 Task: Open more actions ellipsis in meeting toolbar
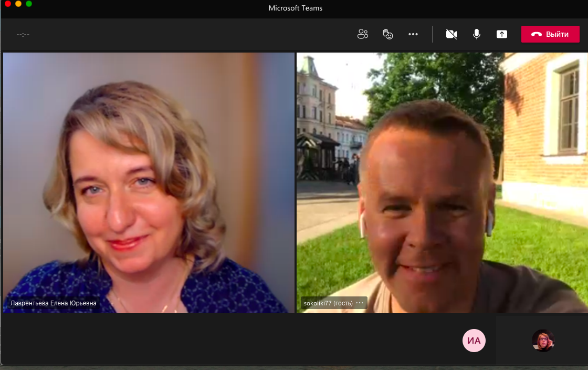[x=413, y=34]
